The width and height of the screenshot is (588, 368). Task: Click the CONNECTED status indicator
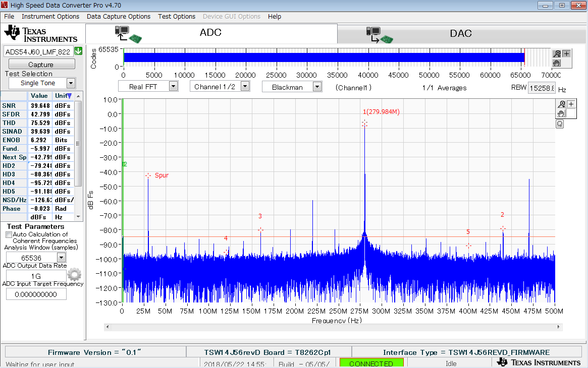coord(371,363)
